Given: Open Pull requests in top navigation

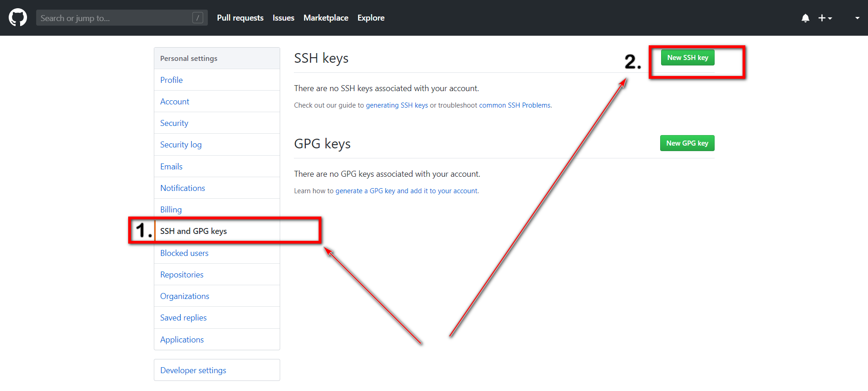Looking at the screenshot, I should (x=240, y=18).
